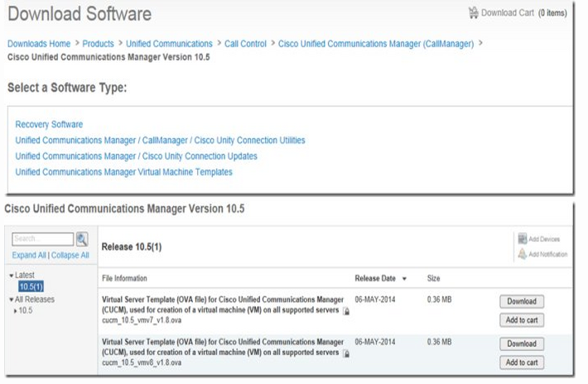
Task: Open Call Control breadcrumb link
Action: [x=245, y=44]
